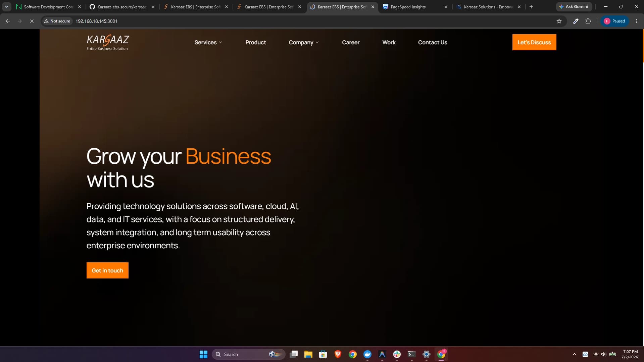
Task: Expand the Services dropdown menu
Action: pos(208,42)
